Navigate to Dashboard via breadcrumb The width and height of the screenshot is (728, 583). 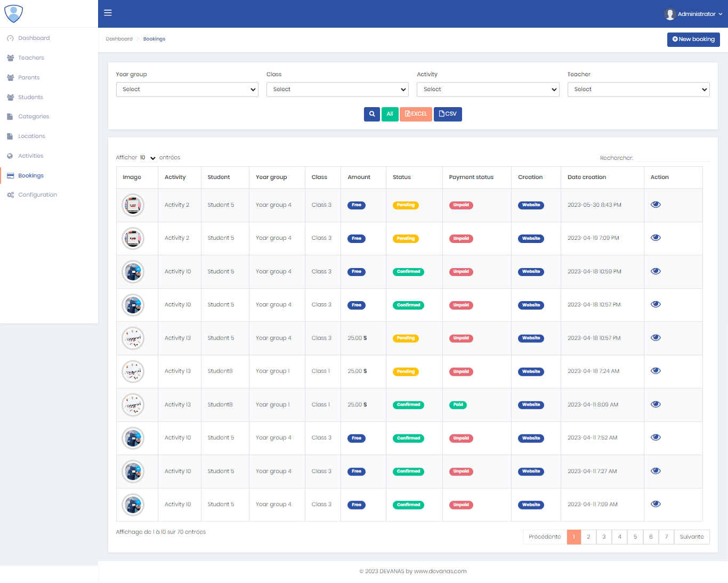pyautogui.click(x=119, y=38)
